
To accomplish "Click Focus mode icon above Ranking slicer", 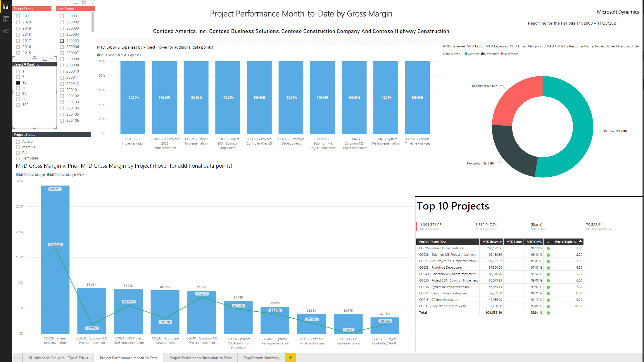I will point(45,59).
